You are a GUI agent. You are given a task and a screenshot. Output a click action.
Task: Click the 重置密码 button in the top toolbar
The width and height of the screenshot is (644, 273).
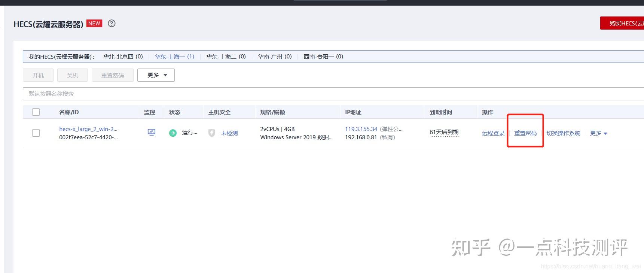pos(113,75)
